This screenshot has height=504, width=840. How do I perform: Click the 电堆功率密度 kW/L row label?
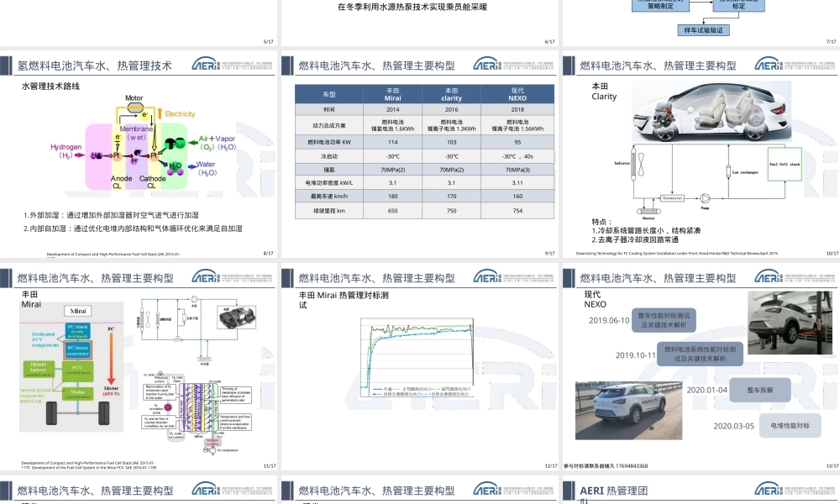pos(329,182)
